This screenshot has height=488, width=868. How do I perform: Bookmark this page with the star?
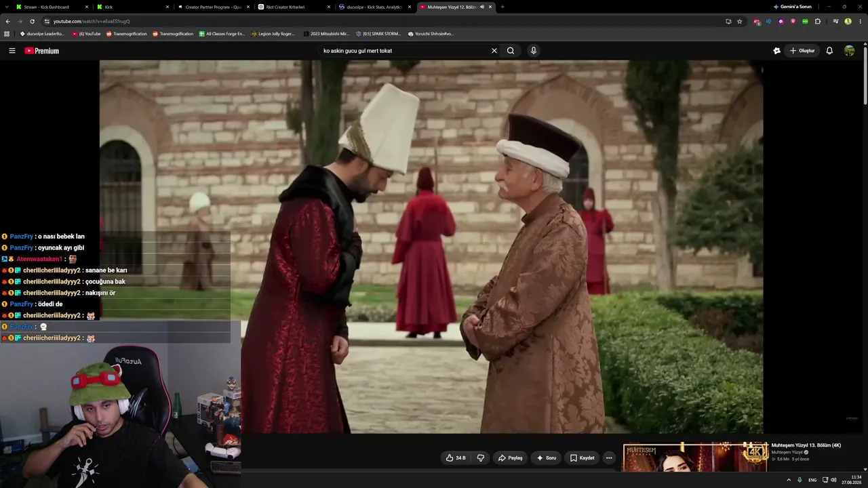click(x=739, y=21)
